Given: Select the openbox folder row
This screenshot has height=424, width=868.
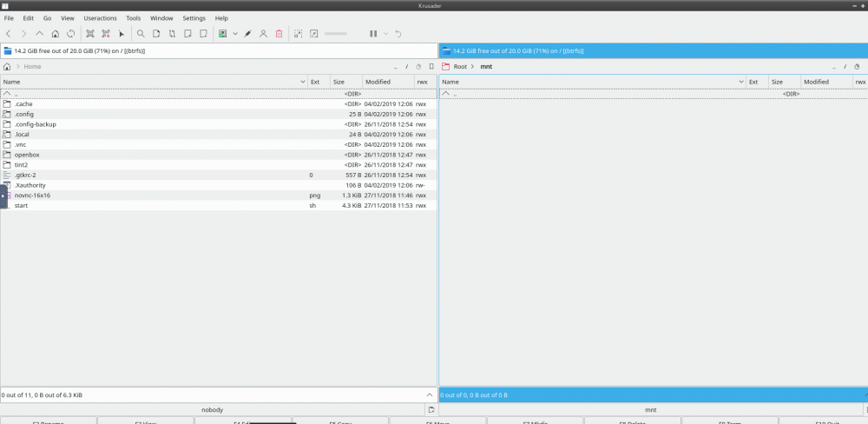Looking at the screenshot, I should [219, 155].
